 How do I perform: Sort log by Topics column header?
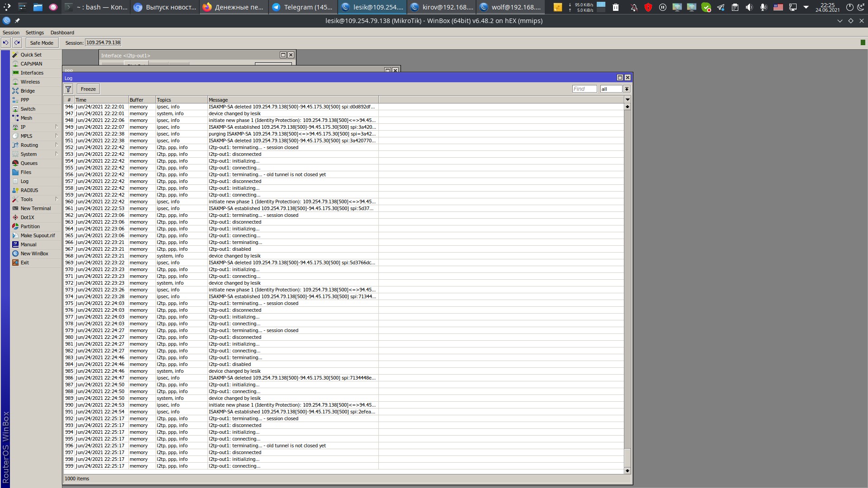(181, 100)
